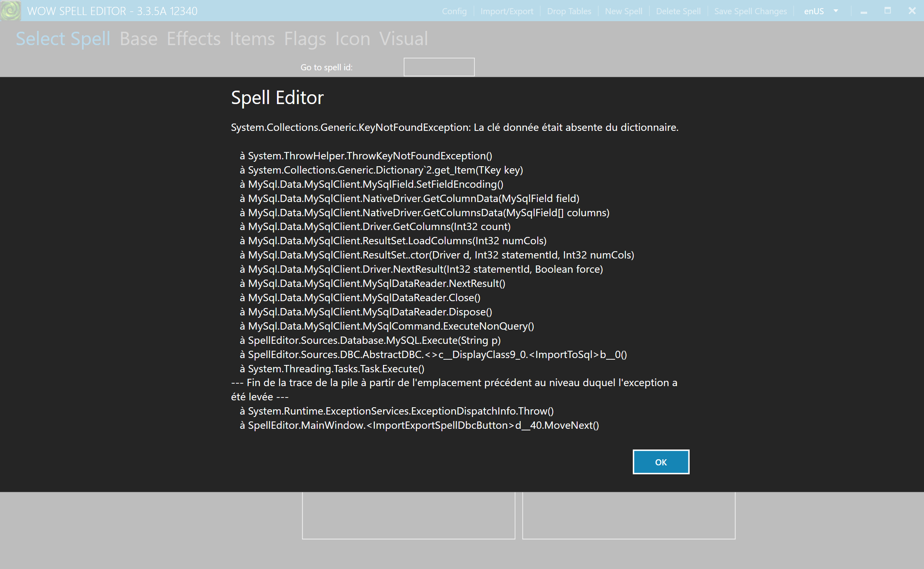Open the Flags tab
This screenshot has height=569, width=924.
(x=305, y=39)
